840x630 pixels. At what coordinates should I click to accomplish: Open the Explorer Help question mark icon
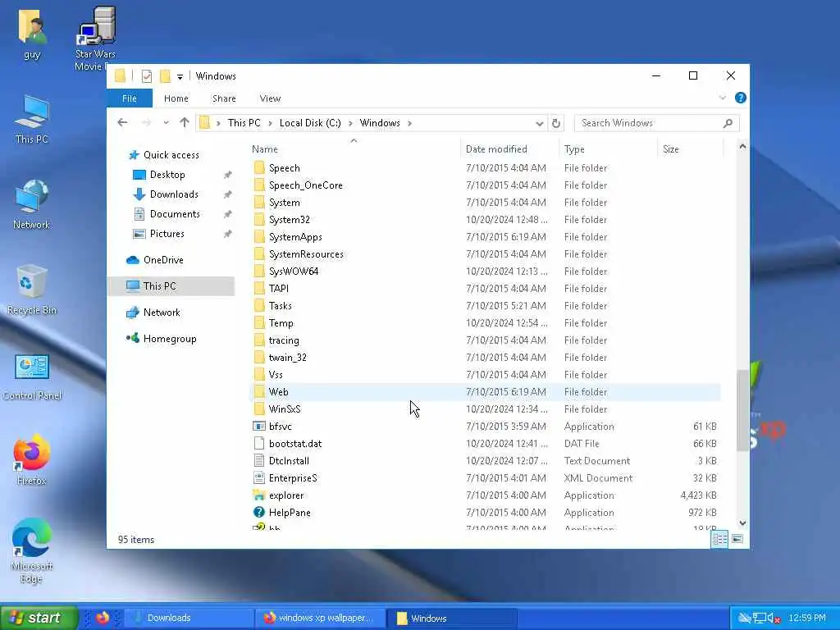(741, 98)
